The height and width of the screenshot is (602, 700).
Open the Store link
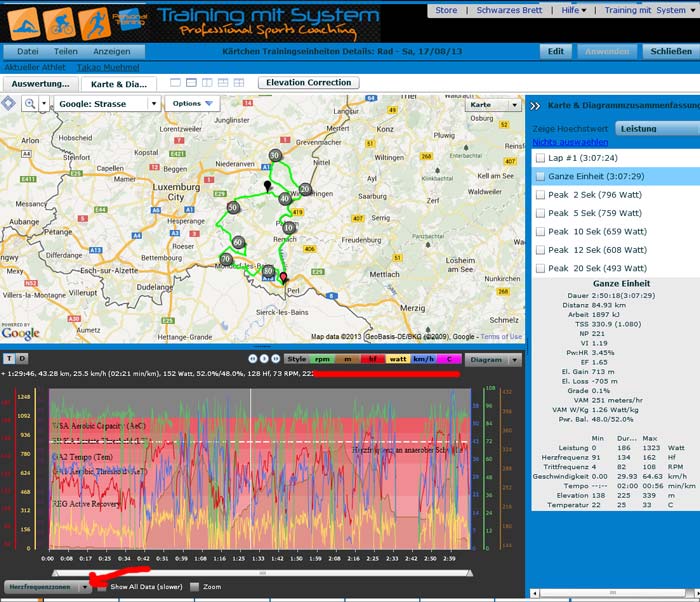click(446, 10)
